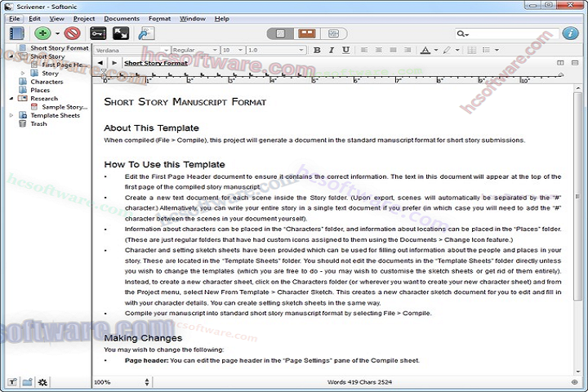The image size is (588, 392).
Task: Open the Project menu
Action: (84, 19)
